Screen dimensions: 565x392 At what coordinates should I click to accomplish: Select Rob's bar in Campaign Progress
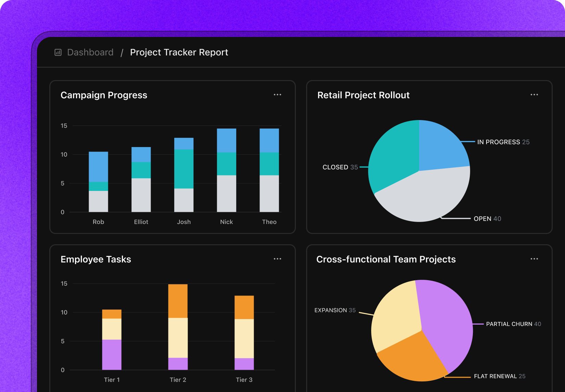(98, 182)
